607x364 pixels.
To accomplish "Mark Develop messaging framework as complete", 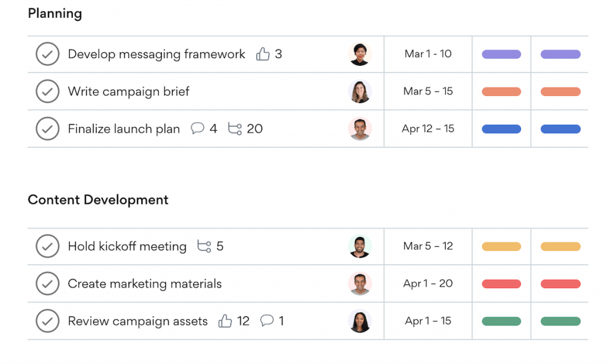I will [47, 54].
